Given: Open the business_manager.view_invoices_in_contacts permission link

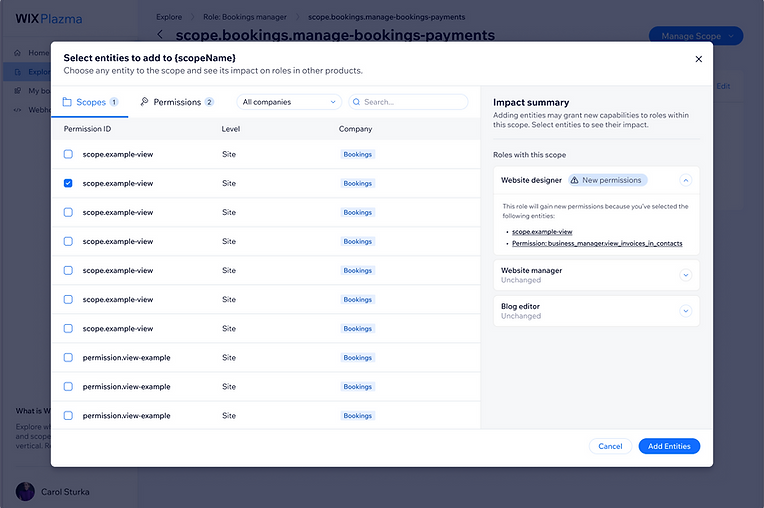Looking at the screenshot, I should tap(597, 244).
